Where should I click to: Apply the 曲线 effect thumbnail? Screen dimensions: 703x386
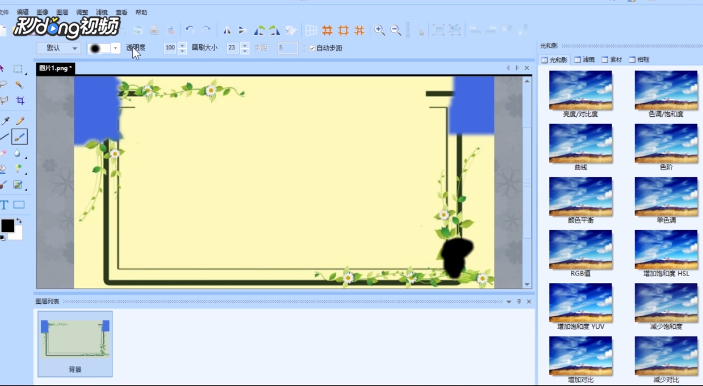(x=581, y=143)
